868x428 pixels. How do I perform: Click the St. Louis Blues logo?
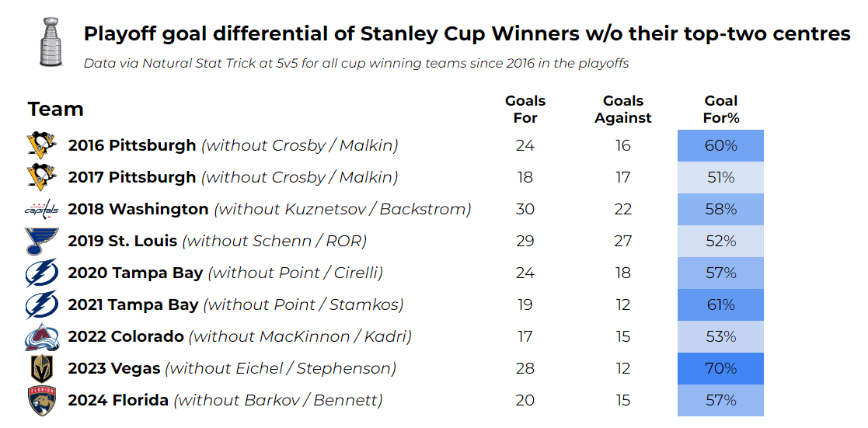click(42, 242)
